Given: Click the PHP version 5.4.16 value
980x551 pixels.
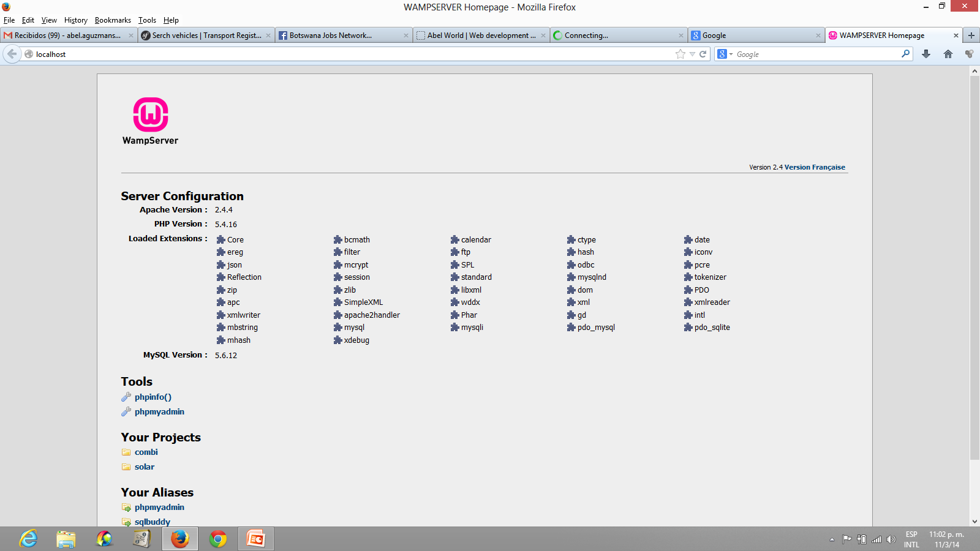Looking at the screenshot, I should (226, 224).
